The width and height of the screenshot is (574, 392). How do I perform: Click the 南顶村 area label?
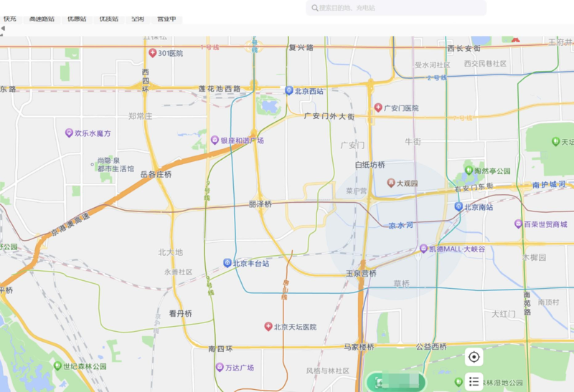pos(548,302)
